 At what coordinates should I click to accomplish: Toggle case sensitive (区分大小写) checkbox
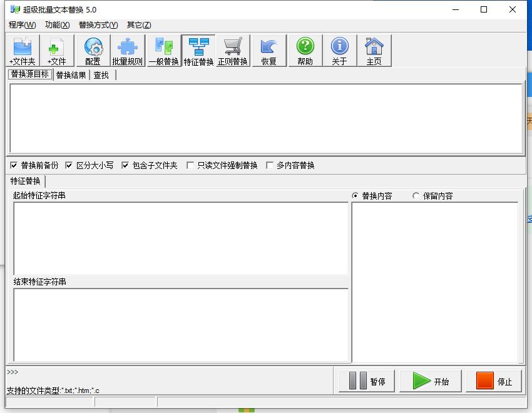69,166
